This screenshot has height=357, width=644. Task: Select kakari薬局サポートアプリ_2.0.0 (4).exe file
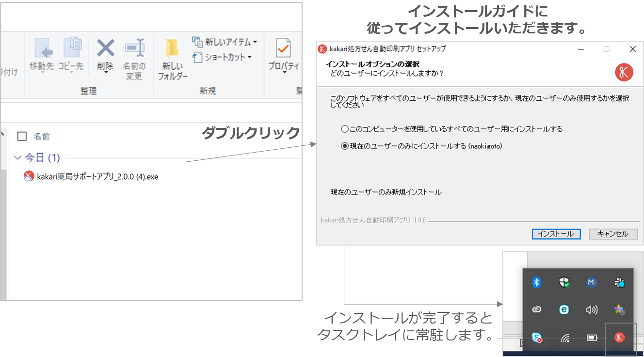(91, 176)
